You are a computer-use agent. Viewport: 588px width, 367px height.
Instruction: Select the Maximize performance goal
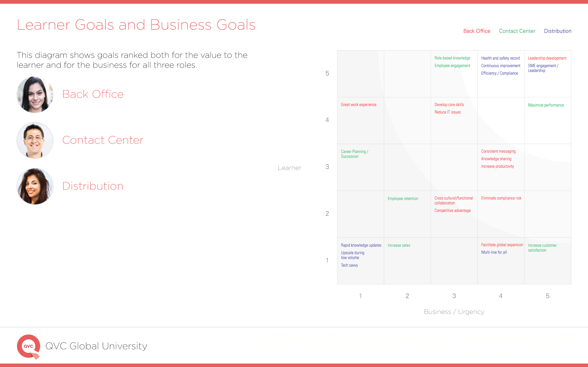(546, 105)
